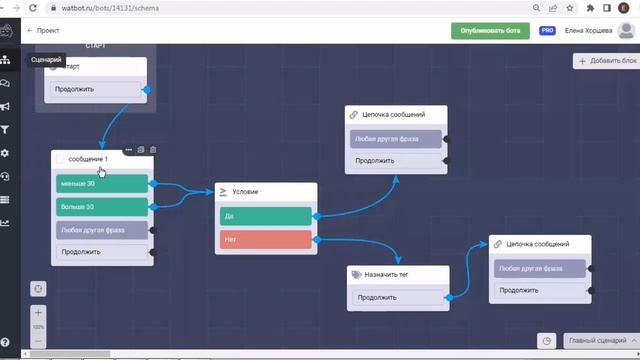Select Продолжить in the Старт block

96,89
